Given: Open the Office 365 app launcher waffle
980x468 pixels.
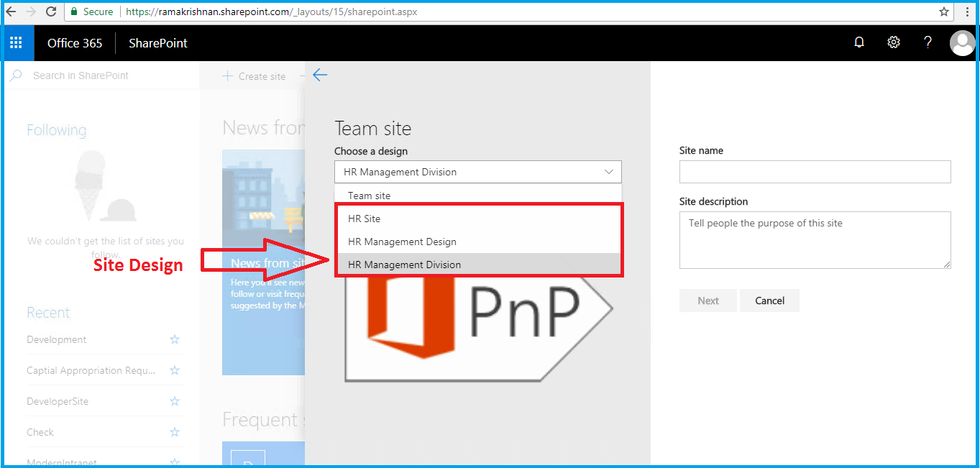Looking at the screenshot, I should tap(17, 43).
